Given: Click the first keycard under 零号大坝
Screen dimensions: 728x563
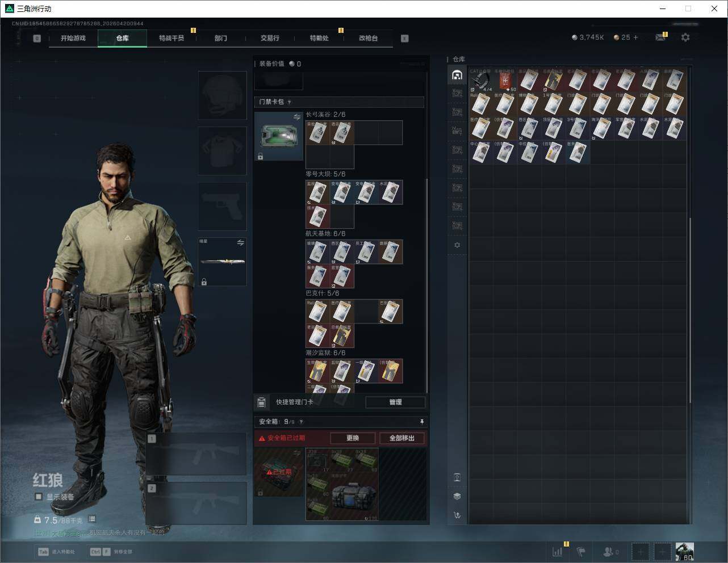Looking at the screenshot, I should tap(318, 192).
